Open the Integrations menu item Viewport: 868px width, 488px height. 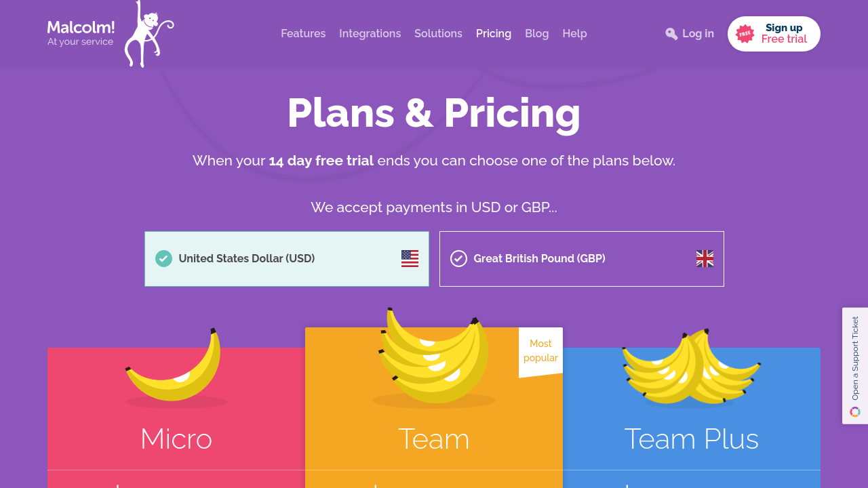[370, 34]
